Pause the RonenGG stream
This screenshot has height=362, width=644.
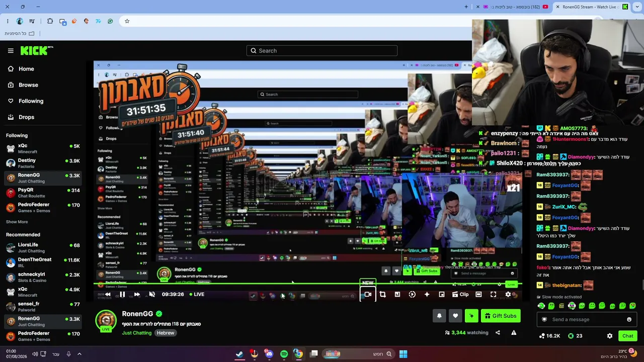(122, 295)
